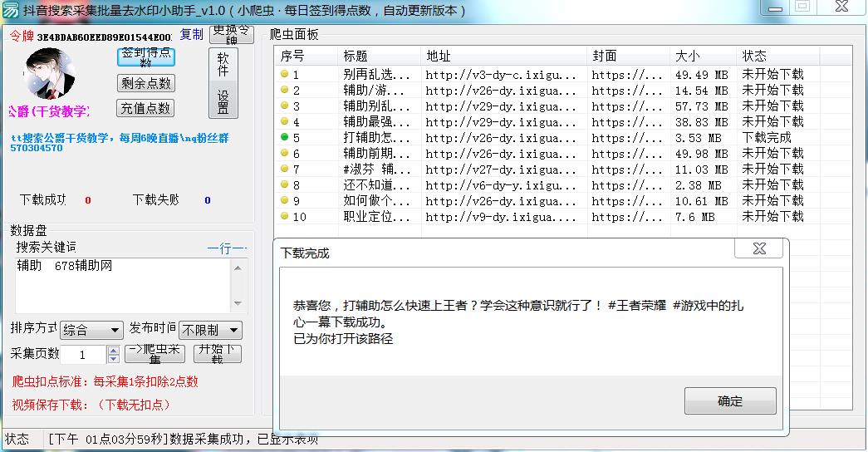Click the 序号 column header
Screen dimensions: 868x452
pos(306,56)
